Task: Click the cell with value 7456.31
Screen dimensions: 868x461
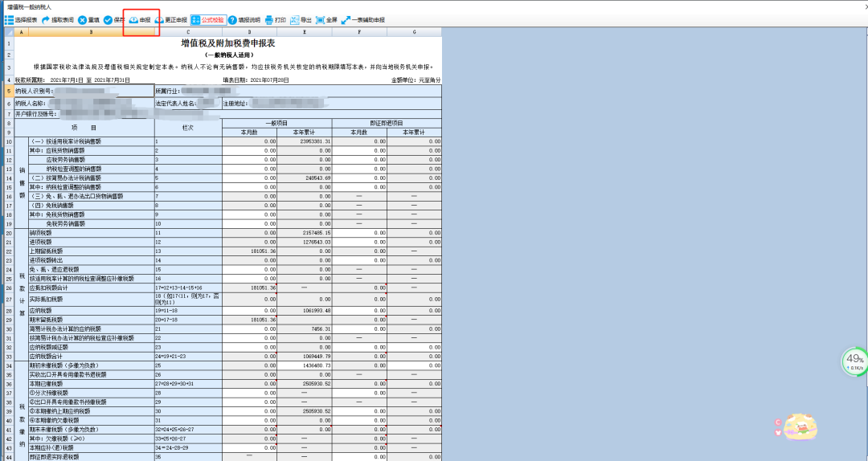Action: point(305,329)
